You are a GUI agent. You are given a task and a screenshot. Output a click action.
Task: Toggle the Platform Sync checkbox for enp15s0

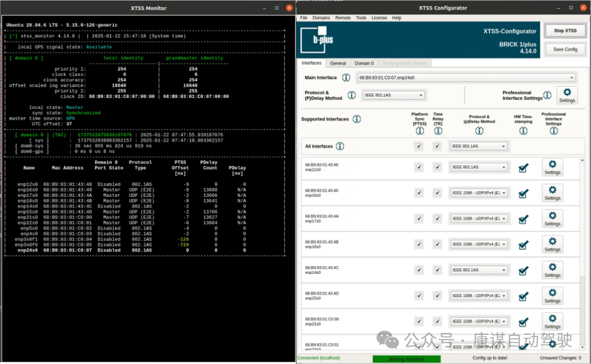pyautogui.click(x=418, y=296)
